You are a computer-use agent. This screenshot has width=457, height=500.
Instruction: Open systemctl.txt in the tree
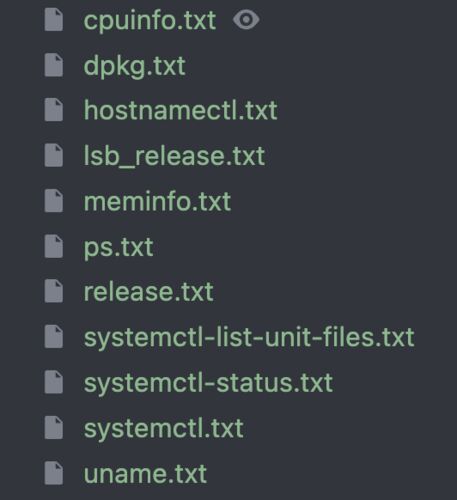(x=163, y=429)
